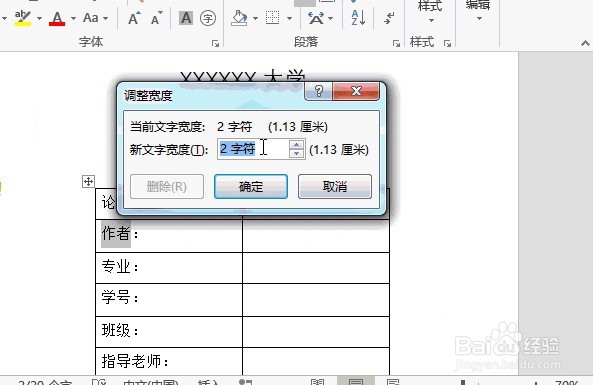Image resolution: width=593 pixels, height=385 pixels.
Task: Open borders dropdown arrow
Action: pyautogui.click(x=289, y=18)
